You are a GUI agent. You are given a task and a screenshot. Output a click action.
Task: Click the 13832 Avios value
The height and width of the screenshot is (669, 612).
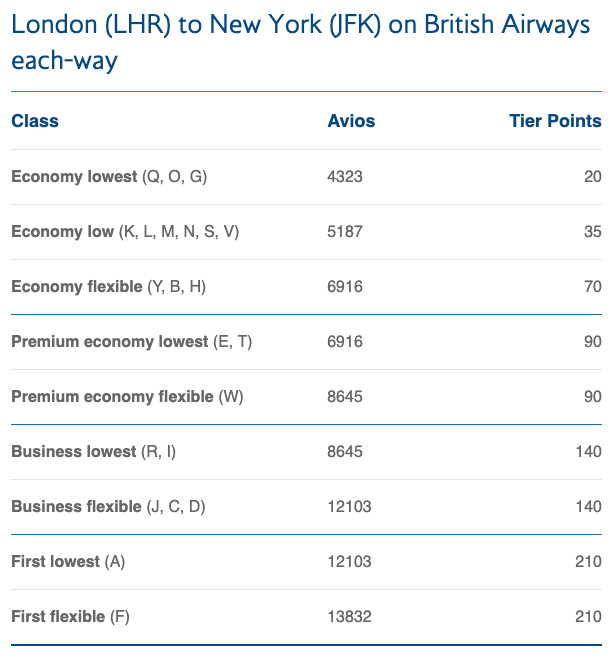pos(349,617)
